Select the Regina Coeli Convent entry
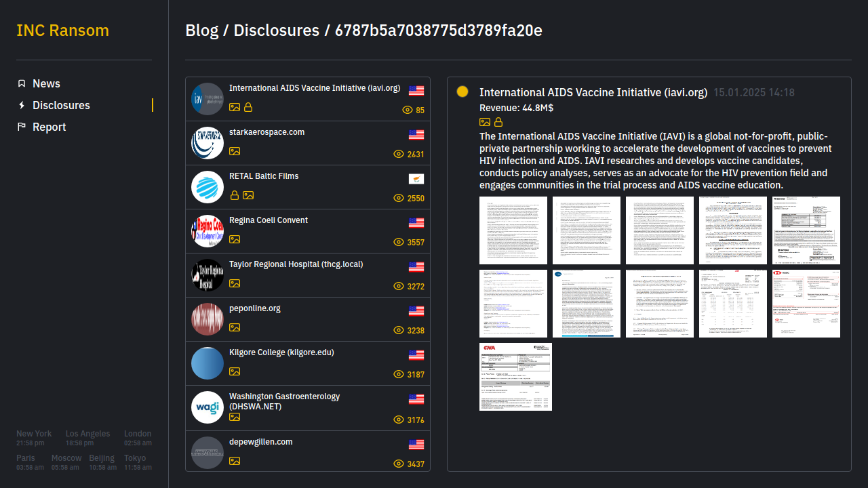 (269, 220)
